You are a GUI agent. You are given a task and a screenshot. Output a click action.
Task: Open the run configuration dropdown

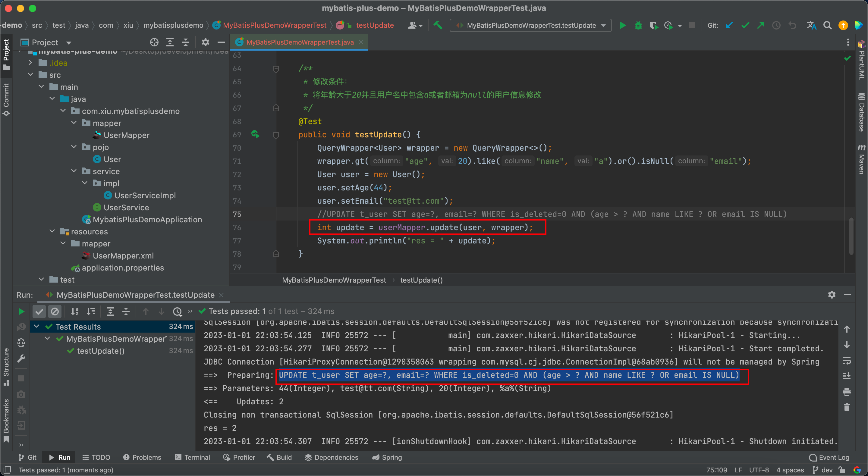pos(531,25)
